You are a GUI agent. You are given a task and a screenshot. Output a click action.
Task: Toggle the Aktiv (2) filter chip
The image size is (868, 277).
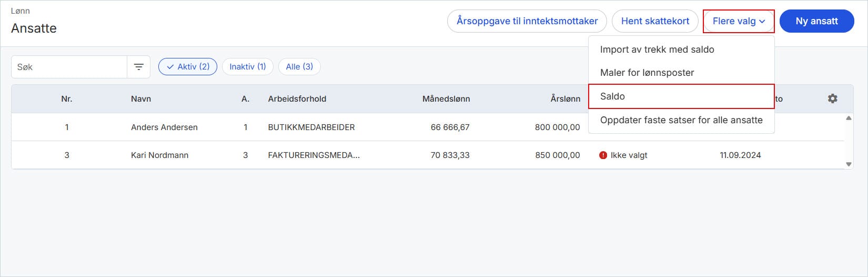188,67
